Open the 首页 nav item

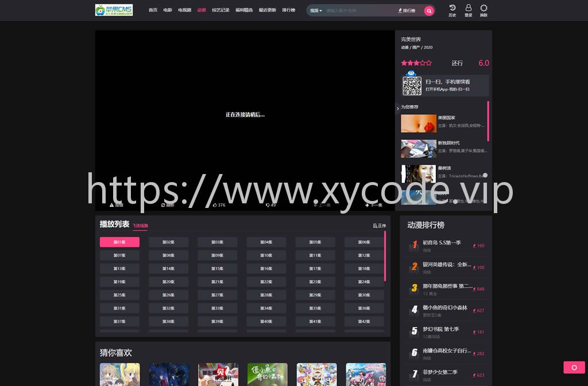pyautogui.click(x=153, y=10)
